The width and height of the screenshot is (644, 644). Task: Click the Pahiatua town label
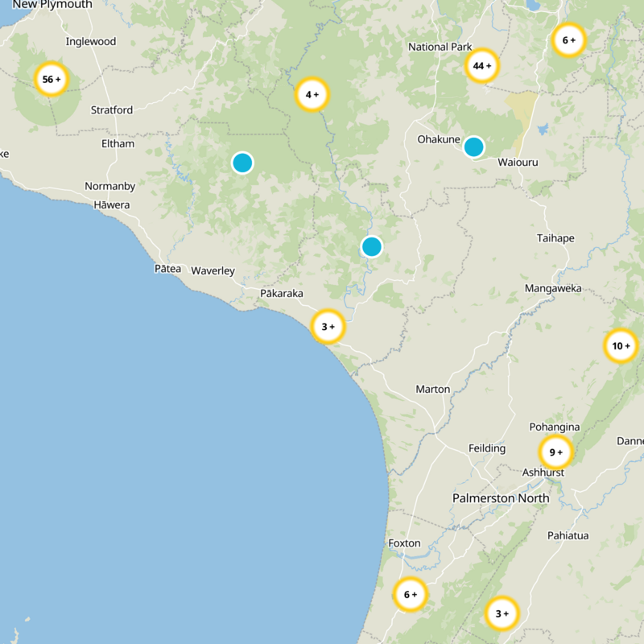[x=568, y=535]
